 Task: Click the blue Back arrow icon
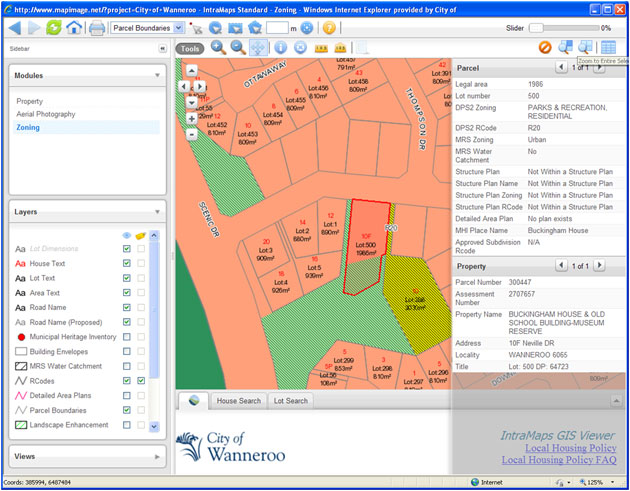(x=15, y=28)
